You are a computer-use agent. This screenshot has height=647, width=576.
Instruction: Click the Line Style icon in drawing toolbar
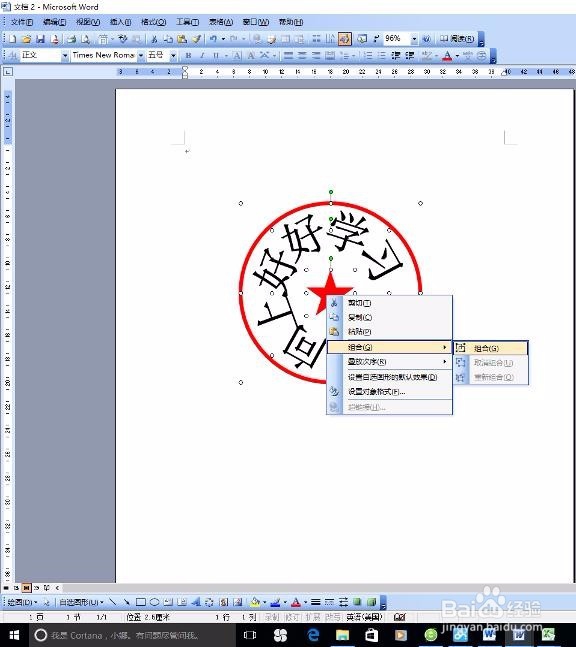point(315,602)
